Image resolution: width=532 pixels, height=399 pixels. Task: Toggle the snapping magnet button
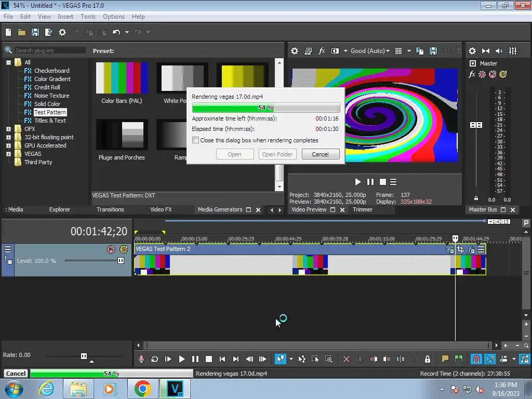(x=476, y=359)
